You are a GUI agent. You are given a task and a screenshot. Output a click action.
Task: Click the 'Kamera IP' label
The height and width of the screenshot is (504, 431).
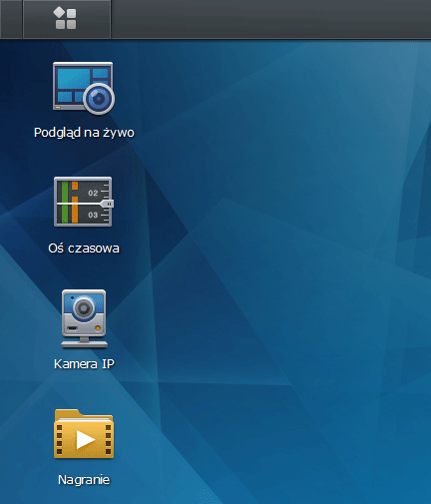tap(84, 363)
